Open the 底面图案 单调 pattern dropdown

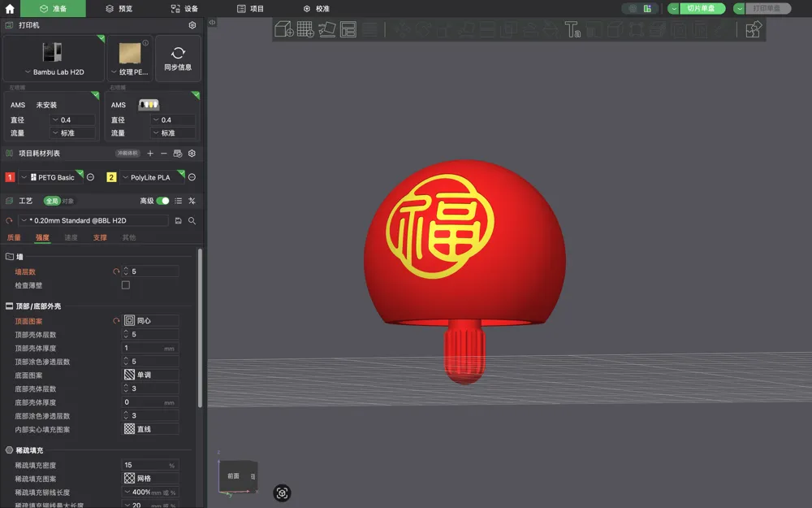click(x=151, y=375)
